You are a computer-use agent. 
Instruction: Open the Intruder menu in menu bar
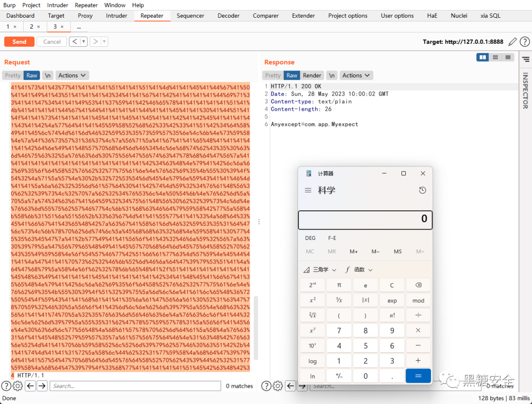(58, 5)
